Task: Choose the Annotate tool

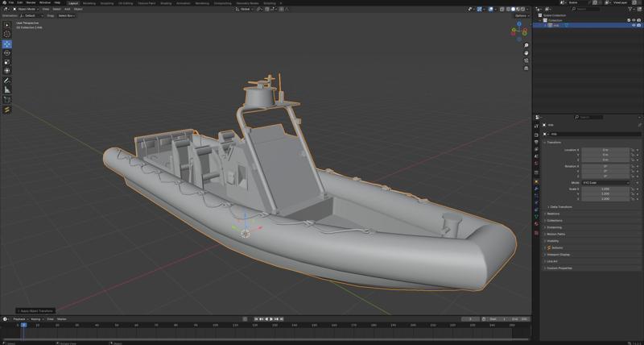Action: pyautogui.click(x=7, y=81)
